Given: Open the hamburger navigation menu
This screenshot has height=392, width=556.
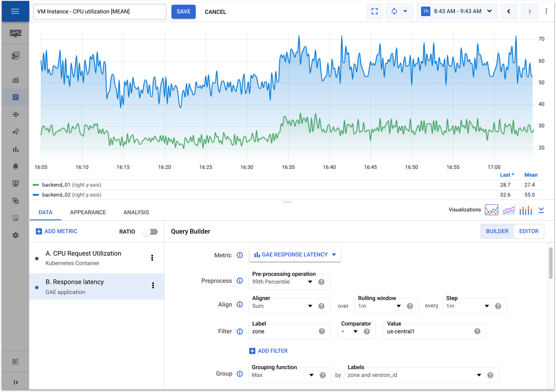Looking at the screenshot, I should coord(15,11).
